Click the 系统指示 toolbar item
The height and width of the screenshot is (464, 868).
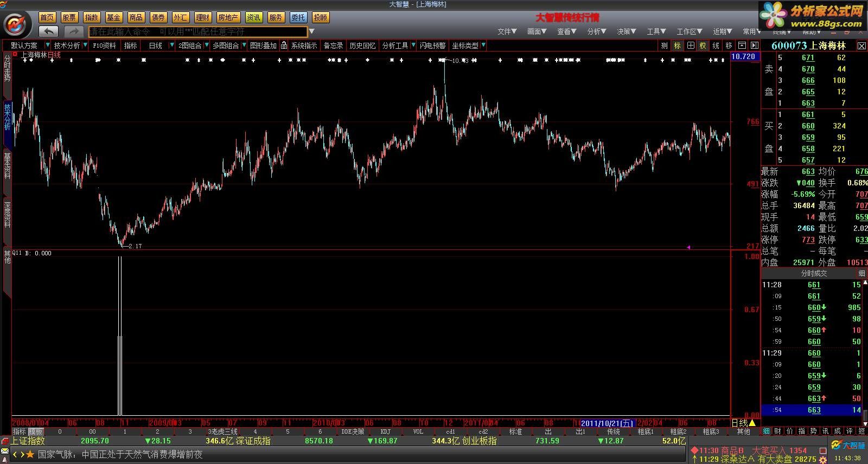[304, 46]
